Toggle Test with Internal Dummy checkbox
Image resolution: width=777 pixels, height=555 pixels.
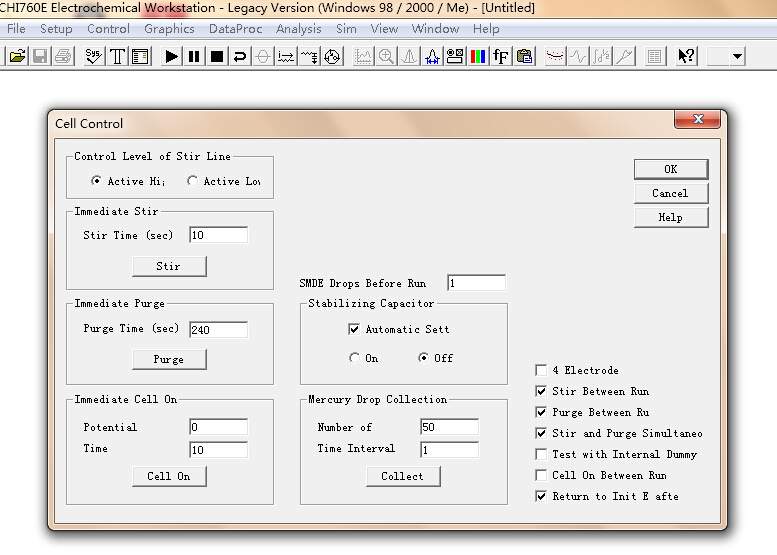coord(542,455)
